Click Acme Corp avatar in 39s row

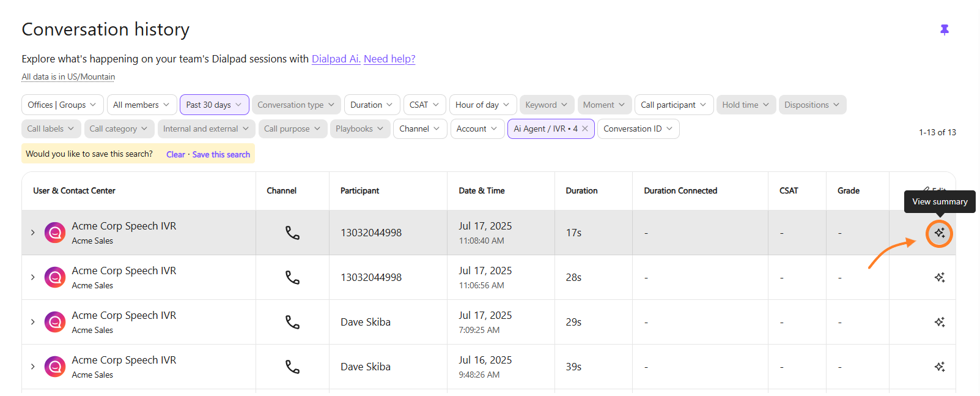point(55,367)
